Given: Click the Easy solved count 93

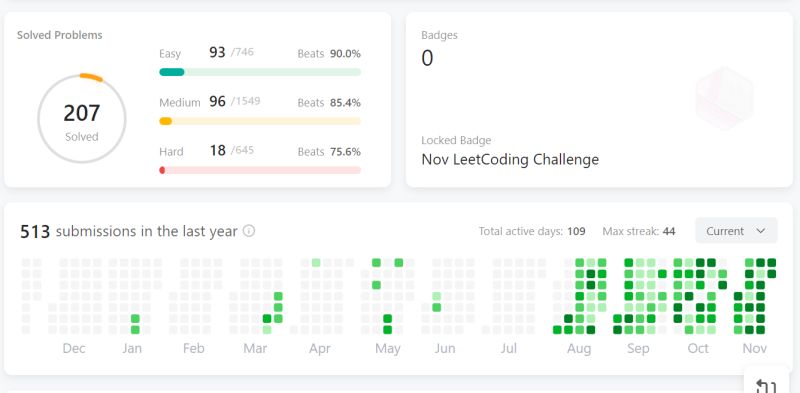Looking at the screenshot, I should 217,52.
